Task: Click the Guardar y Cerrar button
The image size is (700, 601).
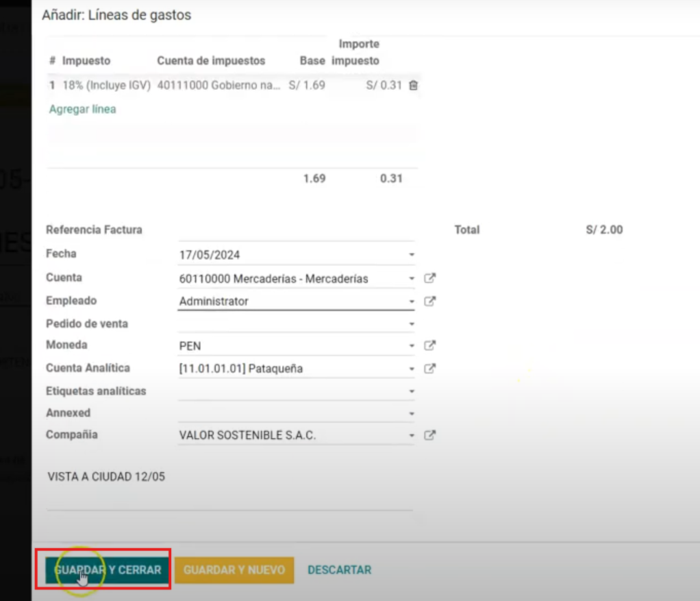Action: 108,569
